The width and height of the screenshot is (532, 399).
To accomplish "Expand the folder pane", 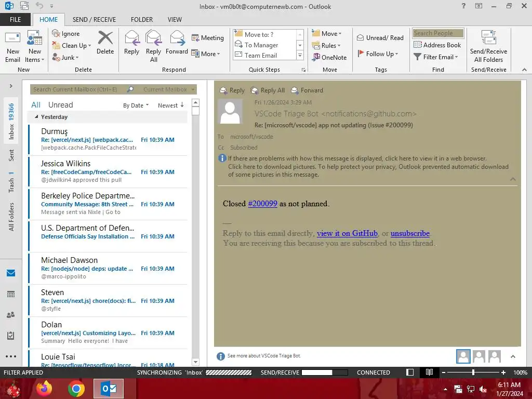I will click(x=11, y=86).
